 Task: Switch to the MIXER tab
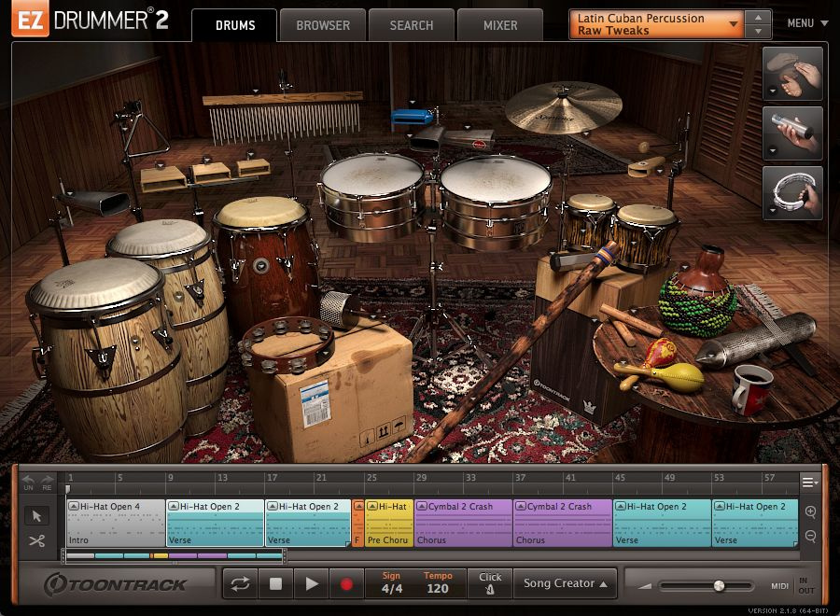point(500,25)
